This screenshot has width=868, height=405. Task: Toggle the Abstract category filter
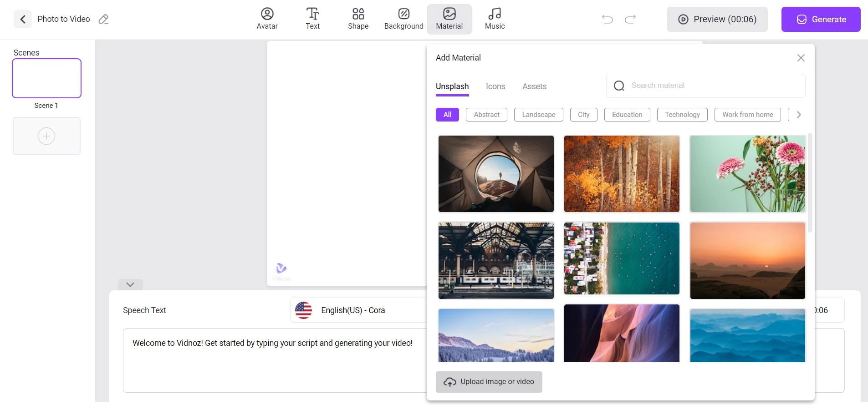486,115
